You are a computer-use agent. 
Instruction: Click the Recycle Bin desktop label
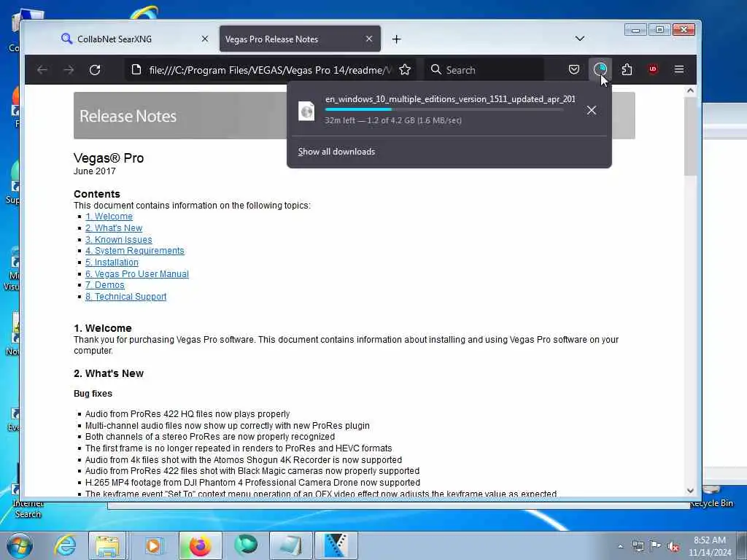[x=713, y=503]
